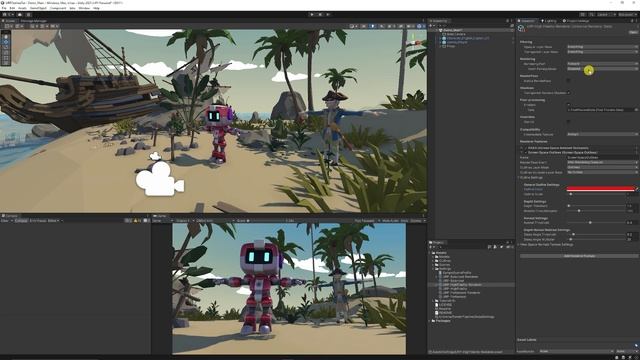This screenshot has height=360, width=640.
Task: Toggle the Native RenderPass checkbox
Action: (x=569, y=81)
